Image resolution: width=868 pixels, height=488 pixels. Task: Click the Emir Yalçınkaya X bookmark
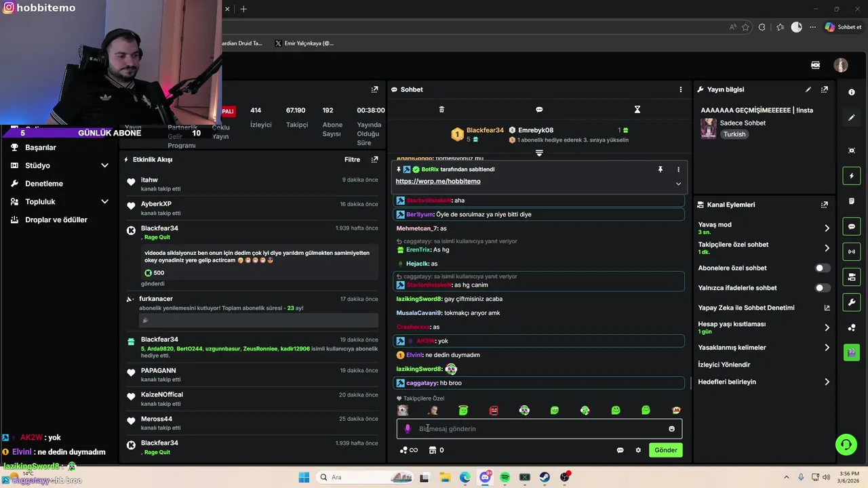point(304,43)
